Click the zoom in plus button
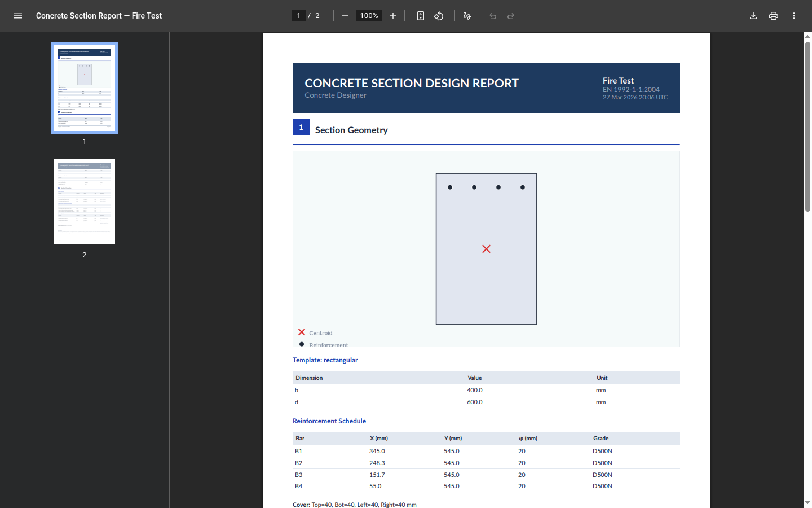 (393, 16)
